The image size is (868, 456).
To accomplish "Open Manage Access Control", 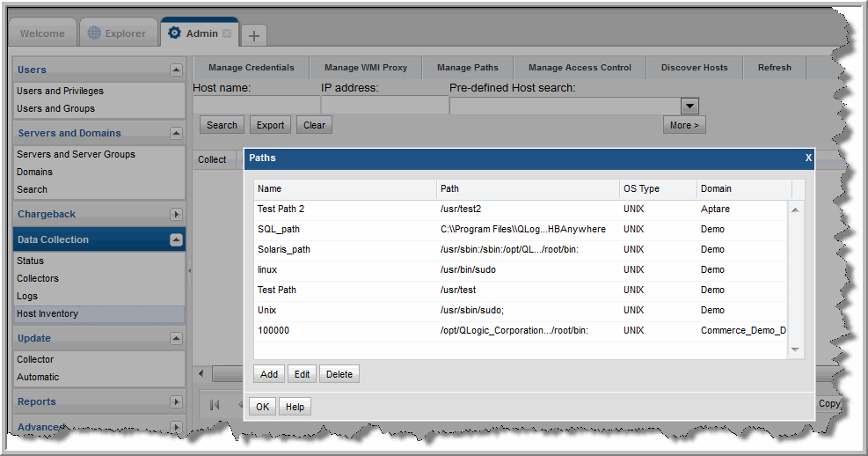I will tap(580, 68).
